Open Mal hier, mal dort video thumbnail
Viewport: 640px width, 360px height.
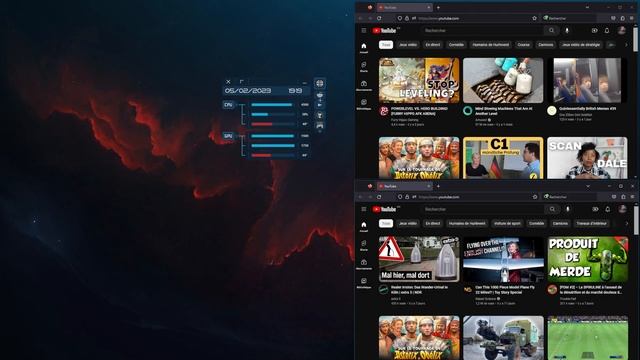pos(419,259)
